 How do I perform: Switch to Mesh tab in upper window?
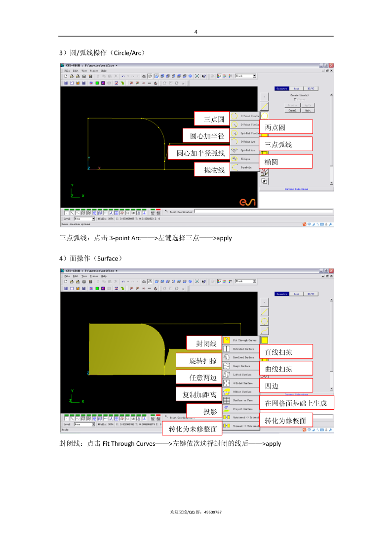coord(296,88)
